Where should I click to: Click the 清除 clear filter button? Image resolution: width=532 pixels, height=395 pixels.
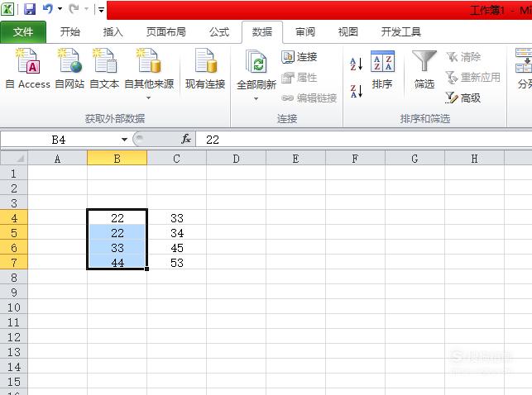tap(463, 57)
